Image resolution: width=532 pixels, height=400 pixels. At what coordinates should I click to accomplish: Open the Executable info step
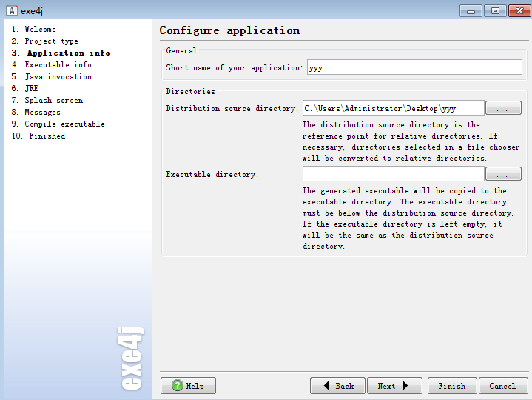click(x=58, y=65)
